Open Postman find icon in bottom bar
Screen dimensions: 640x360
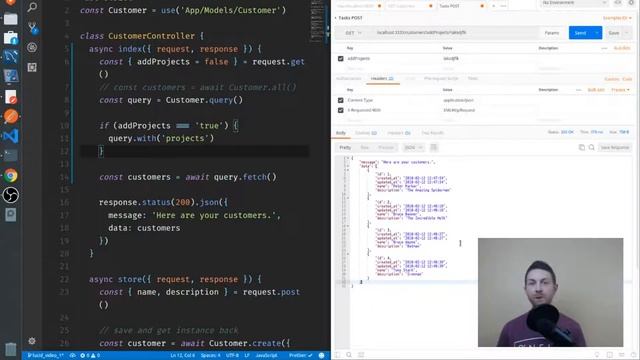349,355
